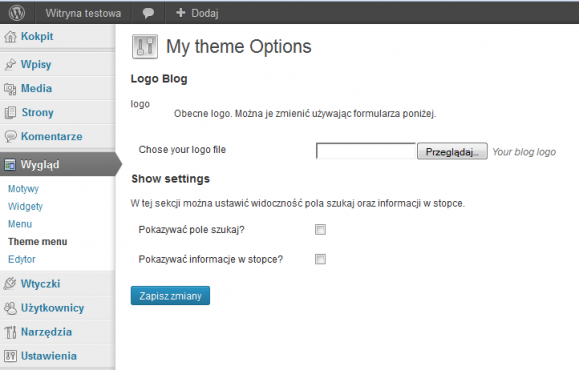The height and width of the screenshot is (370, 579).
Task: Open Narzędzia menu
Action: tap(47, 332)
